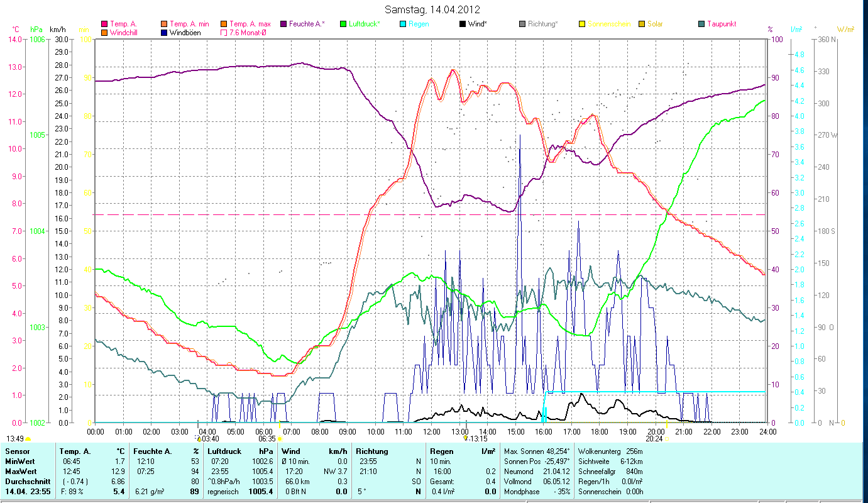Viewport: 868px width, 503px height.
Task: Click the 14.04. 23:55 timestamp
Action: click(27, 492)
